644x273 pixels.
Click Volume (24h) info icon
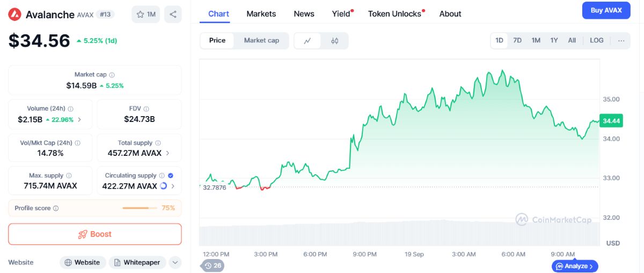[x=71, y=109]
